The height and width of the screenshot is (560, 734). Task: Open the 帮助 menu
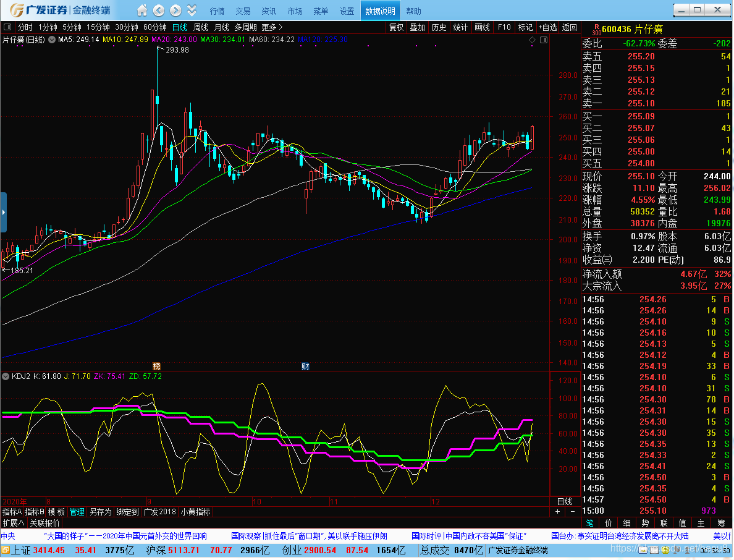point(413,11)
